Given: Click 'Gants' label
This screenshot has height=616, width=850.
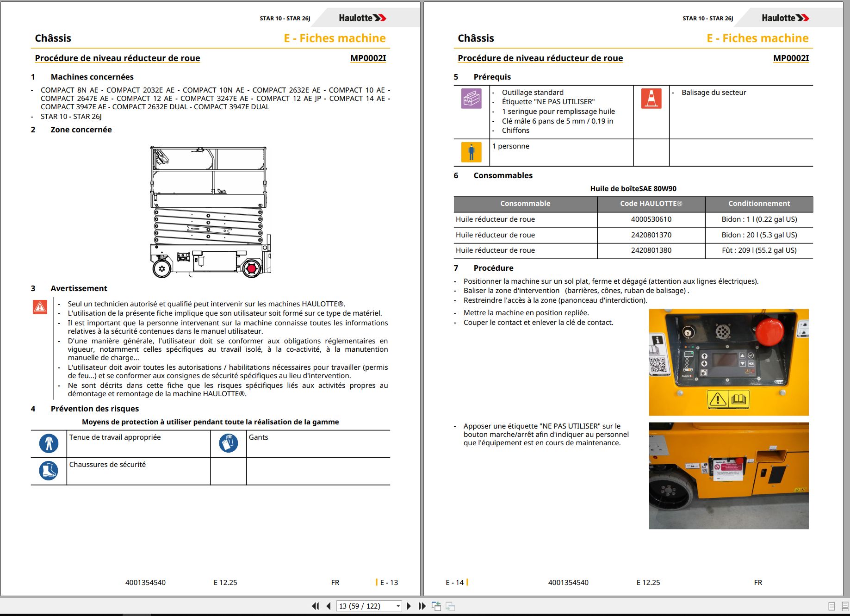Looking at the screenshot, I should pyautogui.click(x=258, y=437).
